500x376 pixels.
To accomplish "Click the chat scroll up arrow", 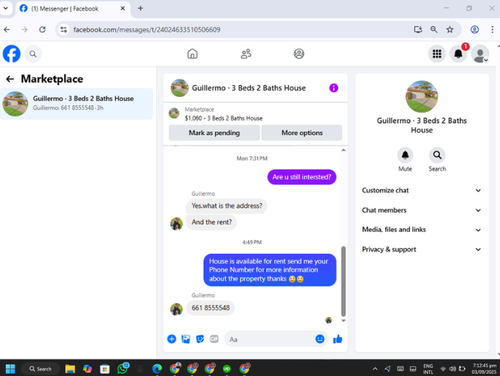I will [343, 150].
